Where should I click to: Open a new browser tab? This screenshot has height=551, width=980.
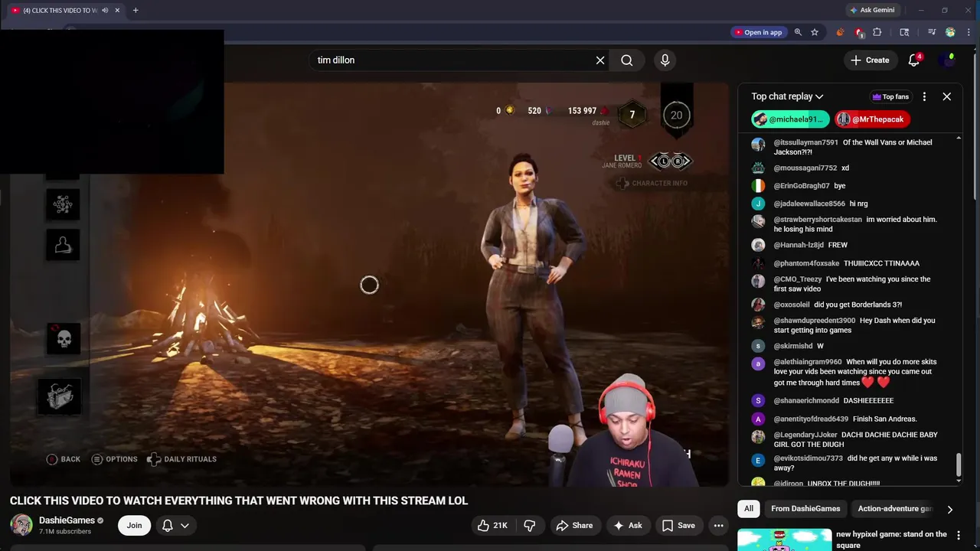coord(136,10)
